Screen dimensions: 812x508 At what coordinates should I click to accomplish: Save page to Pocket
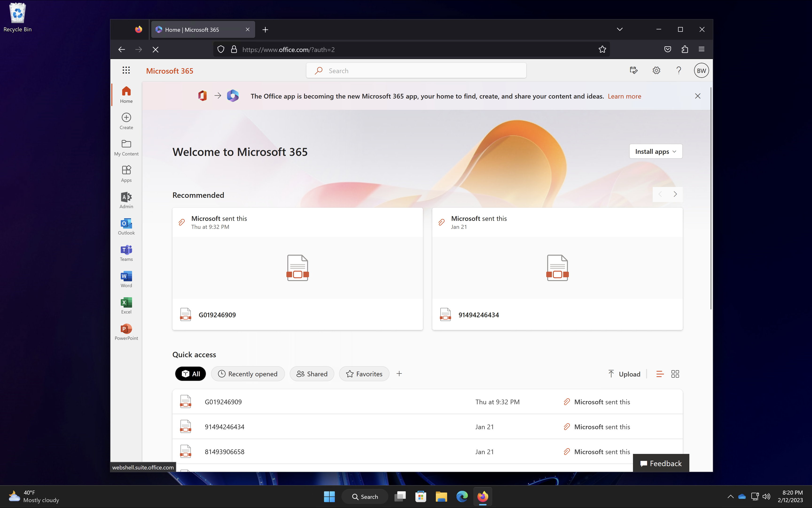[668, 49]
